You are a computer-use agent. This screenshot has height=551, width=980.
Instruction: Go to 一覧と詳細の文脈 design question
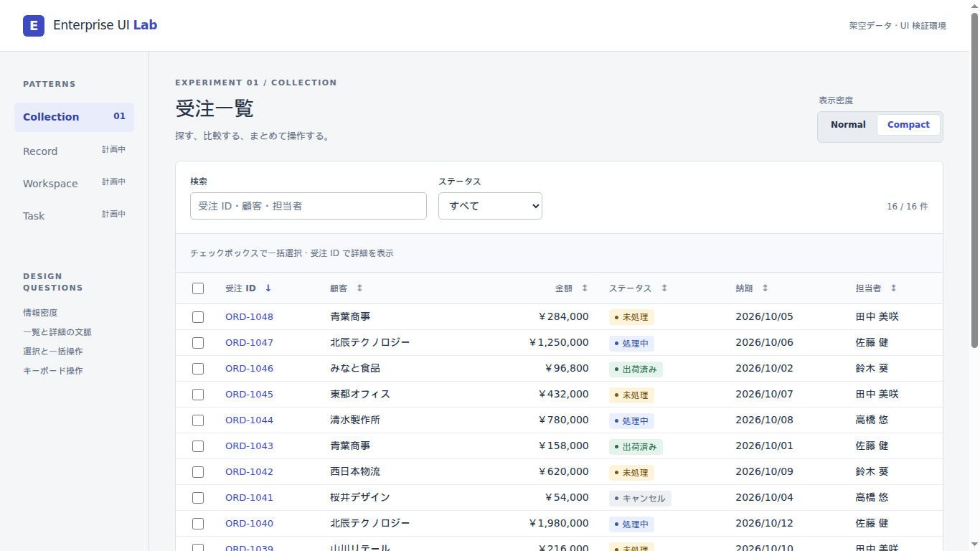[57, 332]
